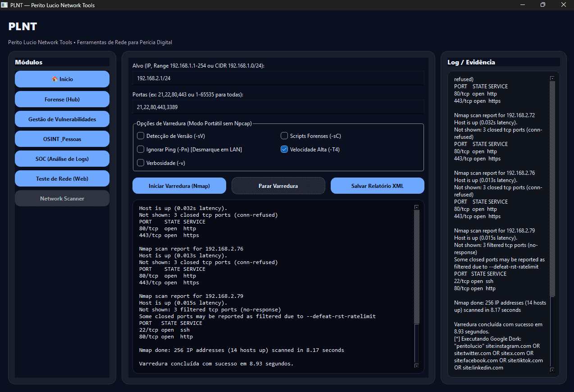Image resolution: width=574 pixels, height=392 pixels.
Task: Click the Portas ports input field
Action: (x=278, y=106)
